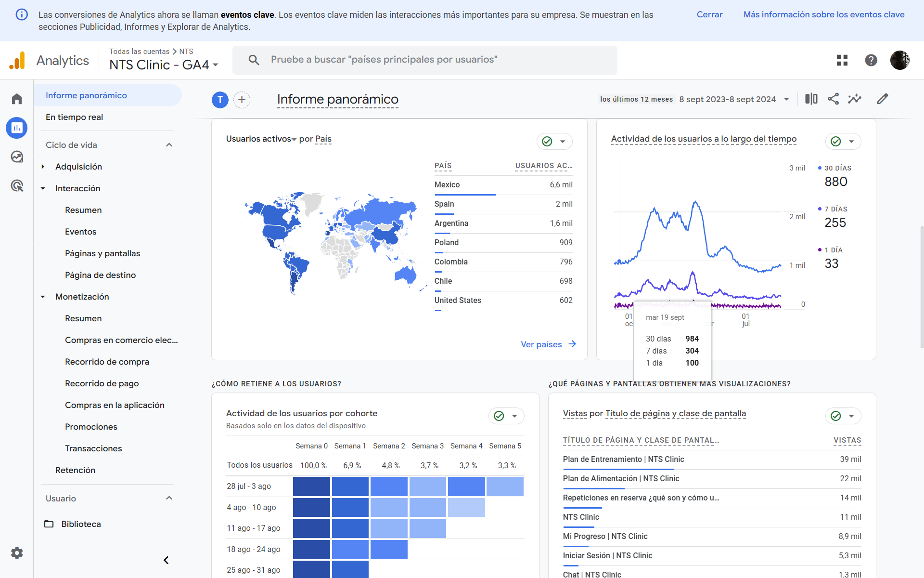This screenshot has width=924, height=578.
Task: Open Retención report
Action: pos(75,470)
